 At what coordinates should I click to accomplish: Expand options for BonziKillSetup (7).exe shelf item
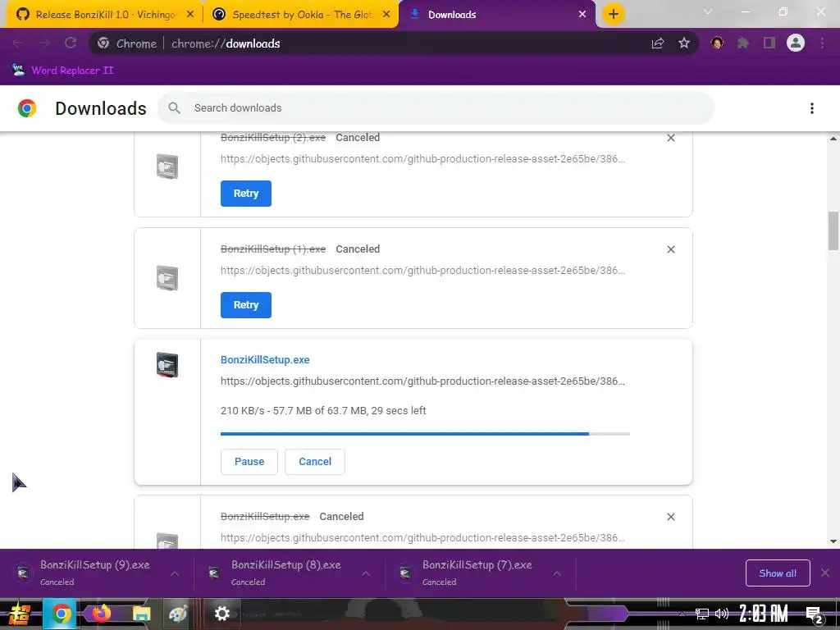[557, 573]
